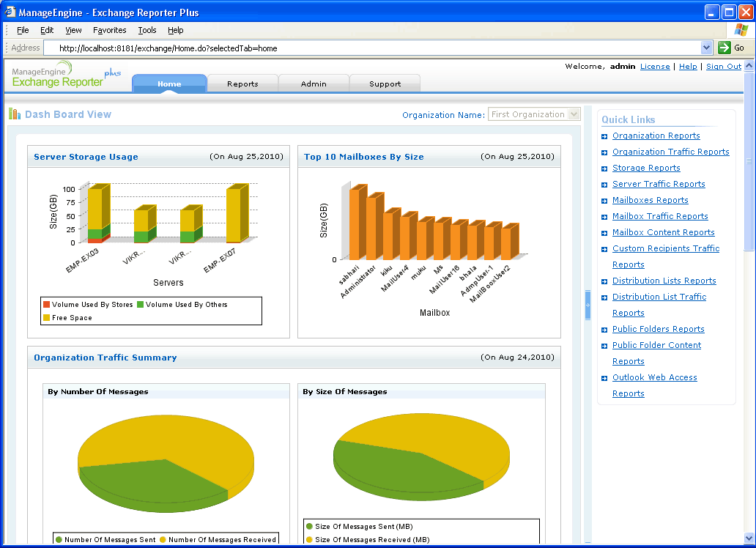The height and width of the screenshot is (548, 756).
Task: Click the Top 10 Mailboxes By Size title
Action: [363, 157]
